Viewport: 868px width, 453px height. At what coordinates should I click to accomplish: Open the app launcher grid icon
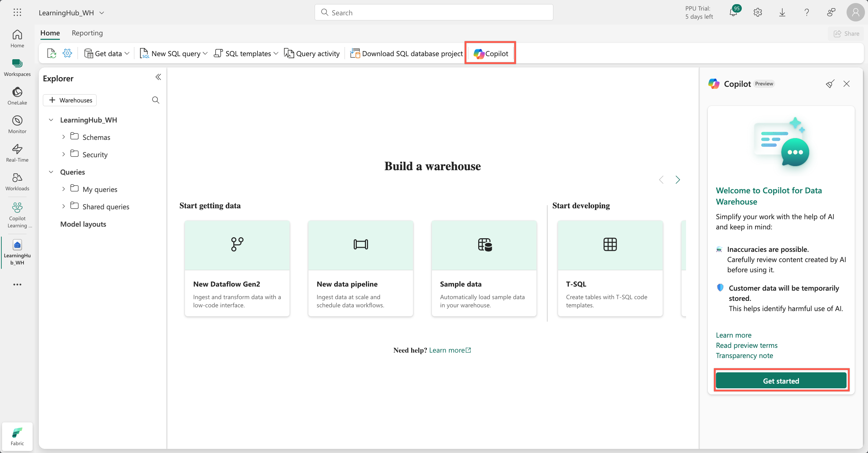17,13
